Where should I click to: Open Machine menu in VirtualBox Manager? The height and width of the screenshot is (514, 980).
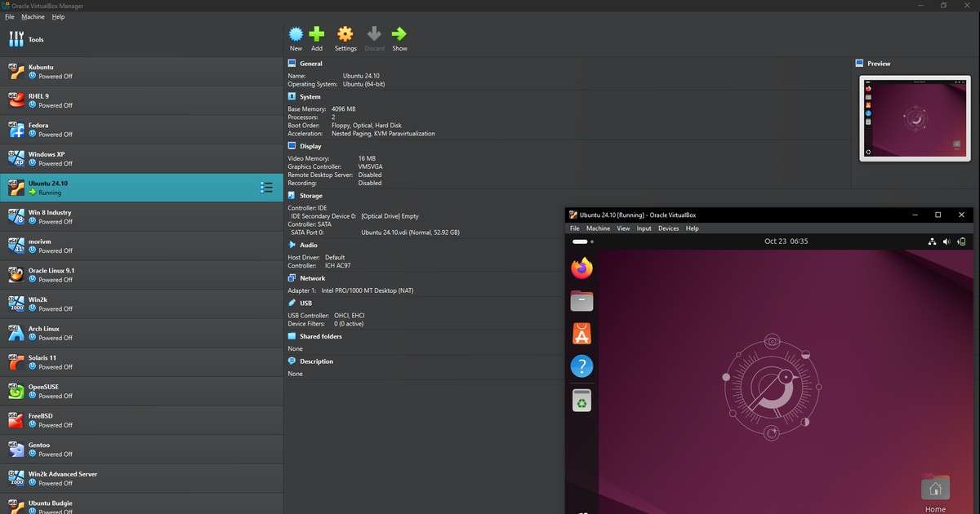[33, 16]
